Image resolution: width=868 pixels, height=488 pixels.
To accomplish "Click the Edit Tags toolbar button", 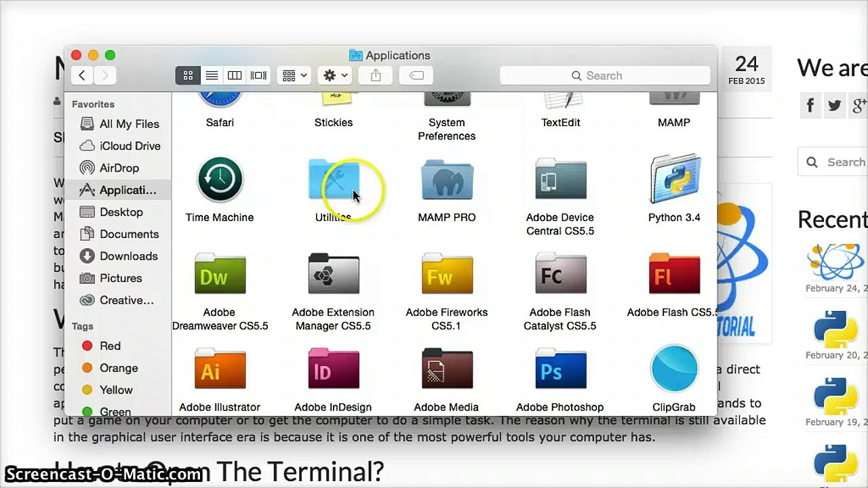I will pos(416,75).
